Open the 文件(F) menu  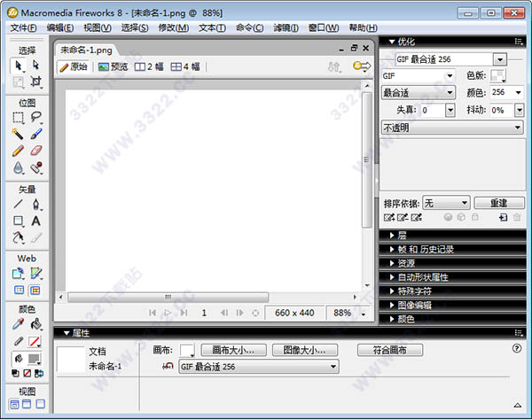[23, 27]
